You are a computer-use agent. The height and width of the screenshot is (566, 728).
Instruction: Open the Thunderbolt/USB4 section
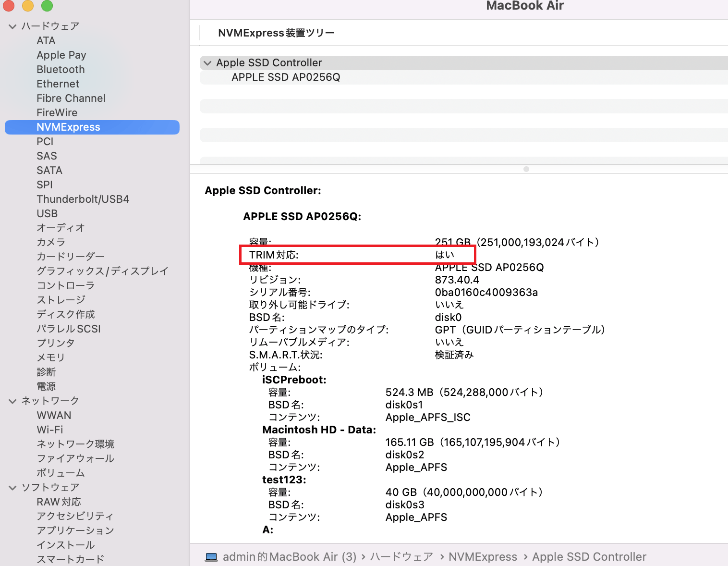click(83, 199)
